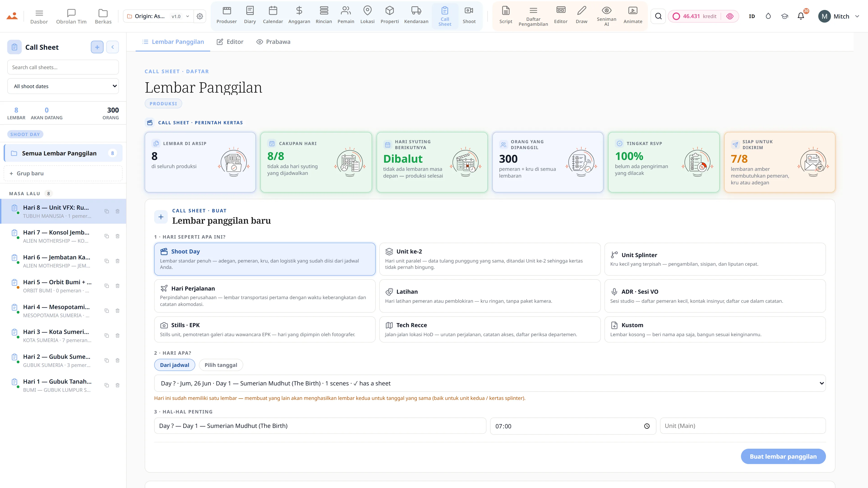Open All shoot dates dropdown
Screen dimensions: 868x488
[x=63, y=86]
